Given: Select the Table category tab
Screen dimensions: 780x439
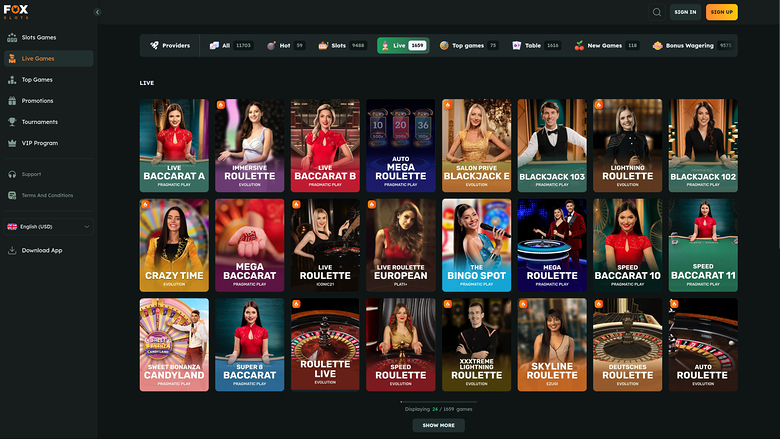Looking at the screenshot, I should (x=536, y=45).
